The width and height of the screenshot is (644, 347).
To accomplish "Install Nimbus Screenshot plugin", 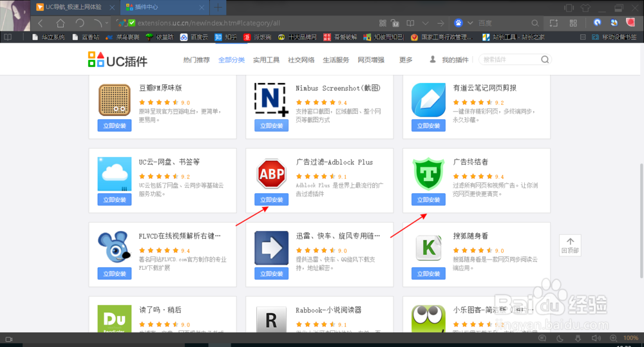I will click(272, 126).
